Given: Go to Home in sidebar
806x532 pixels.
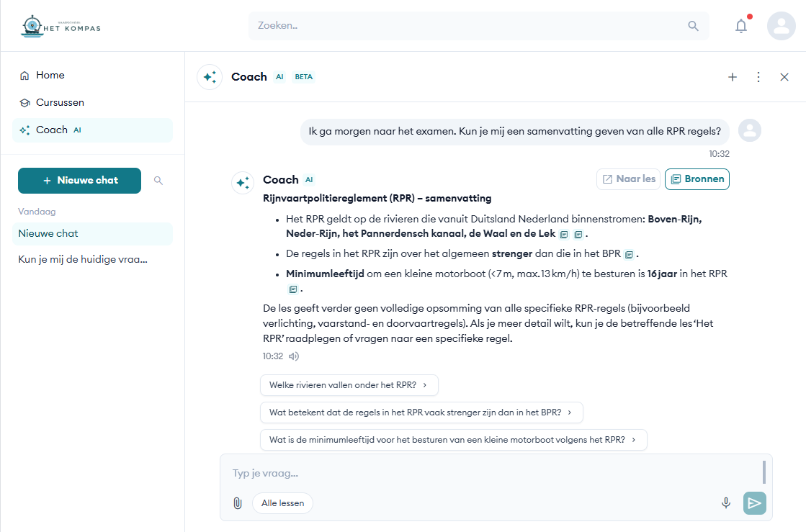Looking at the screenshot, I should [x=50, y=76].
